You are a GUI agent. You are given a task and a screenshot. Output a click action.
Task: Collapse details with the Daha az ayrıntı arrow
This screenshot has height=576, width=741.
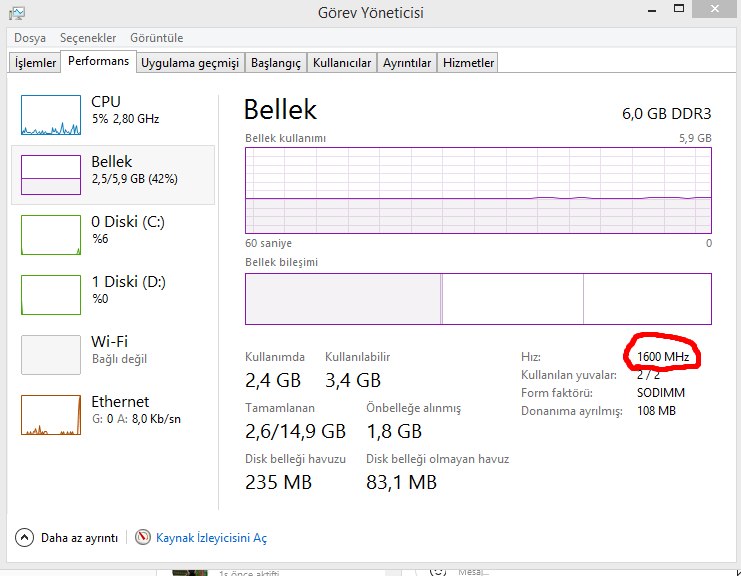pyautogui.click(x=24, y=537)
